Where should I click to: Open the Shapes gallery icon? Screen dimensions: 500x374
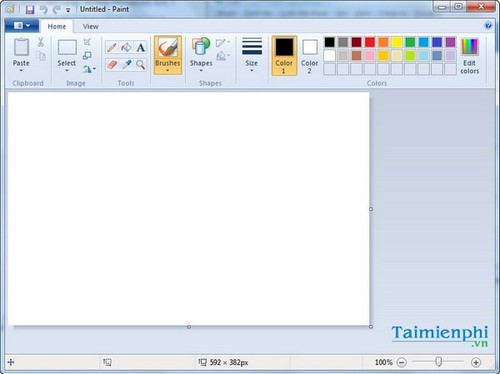pyautogui.click(x=201, y=47)
